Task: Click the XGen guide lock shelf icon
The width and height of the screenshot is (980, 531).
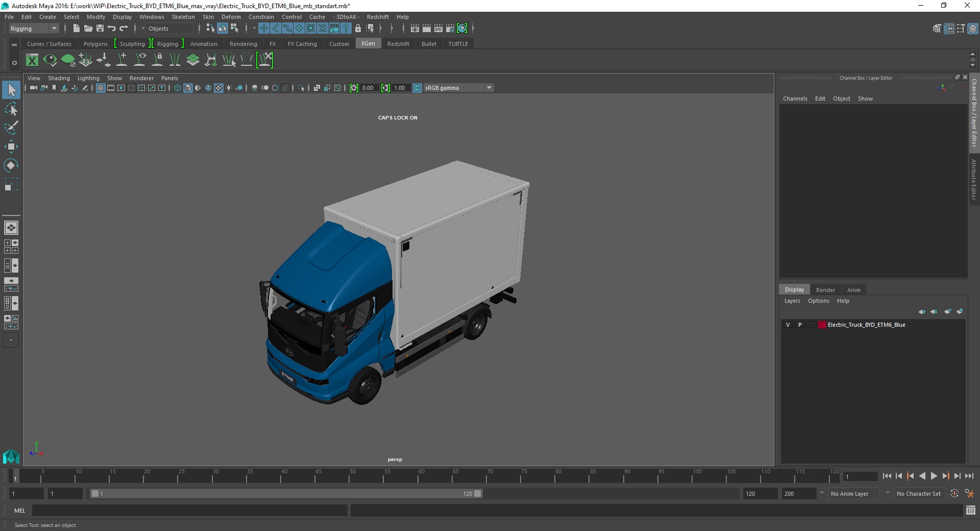Action: click(x=158, y=60)
